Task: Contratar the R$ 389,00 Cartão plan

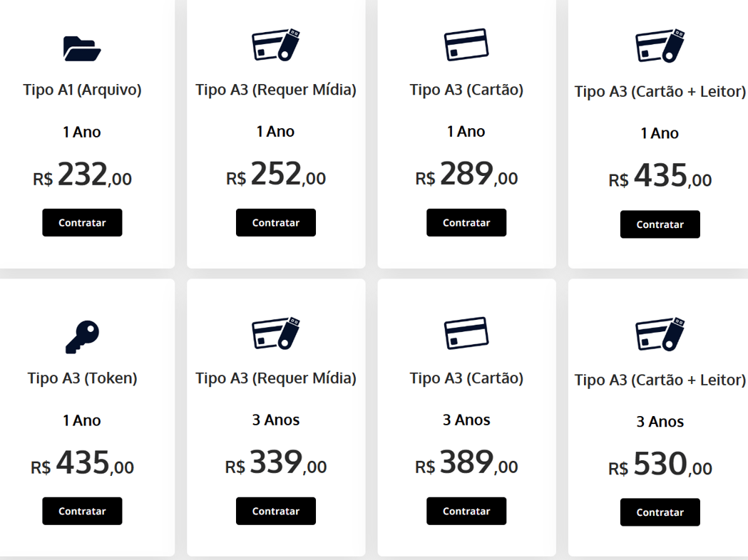Action: tap(466, 511)
